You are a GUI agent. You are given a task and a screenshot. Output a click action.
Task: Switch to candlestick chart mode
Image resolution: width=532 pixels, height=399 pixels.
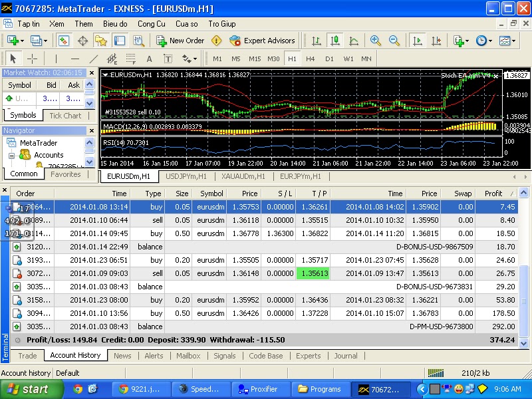335,41
